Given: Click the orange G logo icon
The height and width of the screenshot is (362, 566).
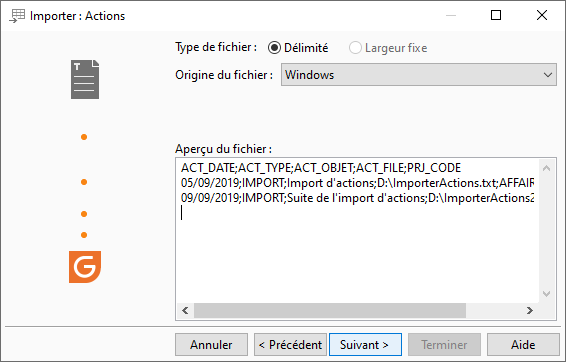Looking at the screenshot, I should 85,267.
